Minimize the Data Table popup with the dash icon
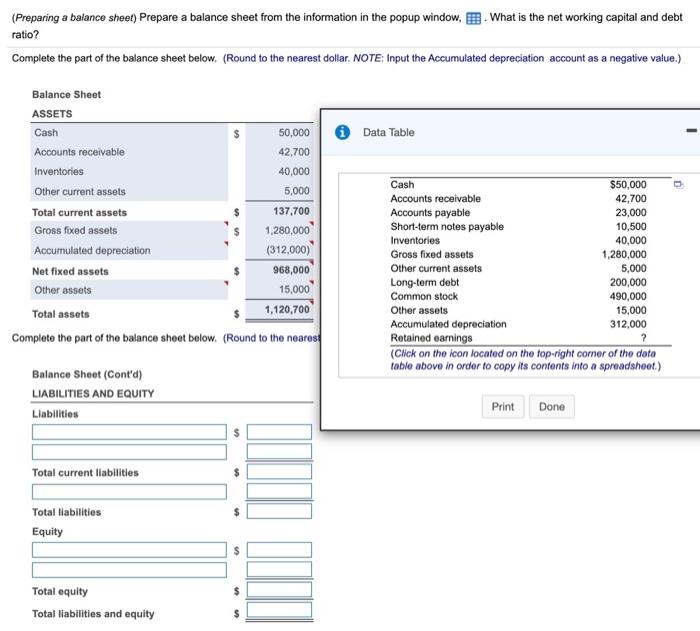 click(691, 130)
